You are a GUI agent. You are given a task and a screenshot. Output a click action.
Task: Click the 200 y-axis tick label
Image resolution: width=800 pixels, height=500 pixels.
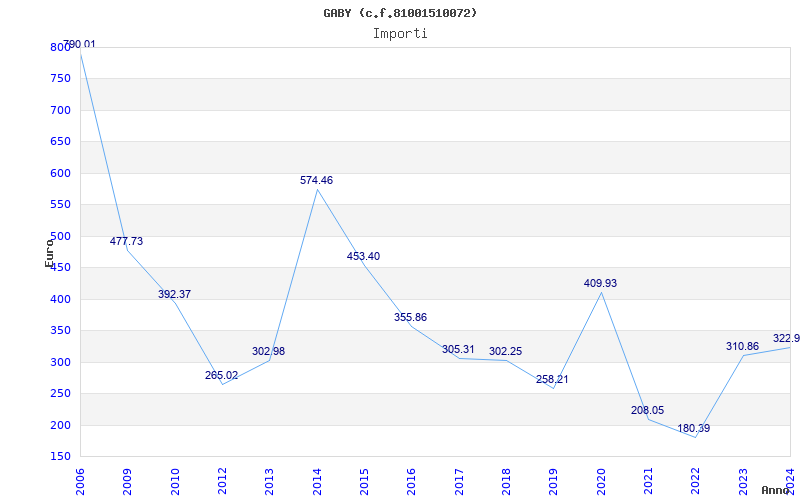(x=60, y=426)
